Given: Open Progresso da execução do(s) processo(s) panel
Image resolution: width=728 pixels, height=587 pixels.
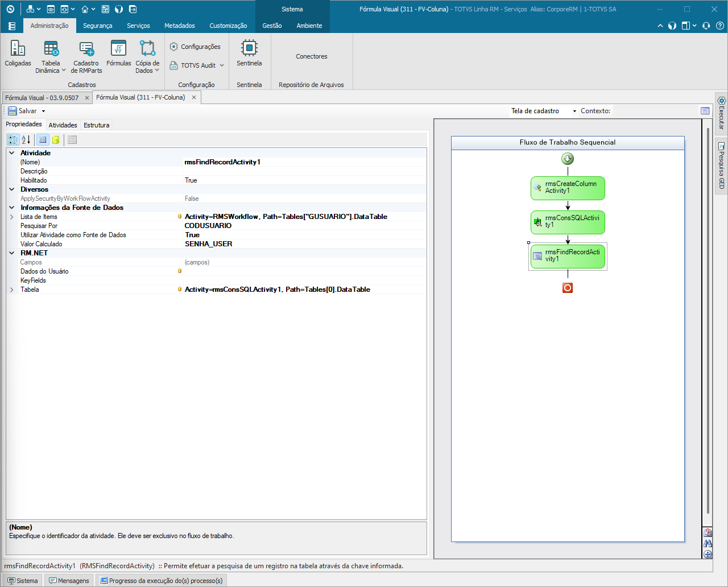Looking at the screenshot, I should [x=161, y=581].
